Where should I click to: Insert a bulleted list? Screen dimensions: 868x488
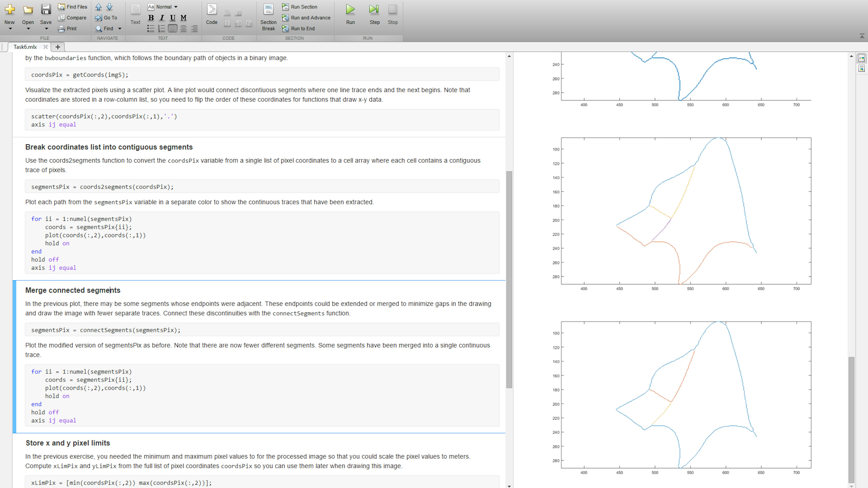151,29
